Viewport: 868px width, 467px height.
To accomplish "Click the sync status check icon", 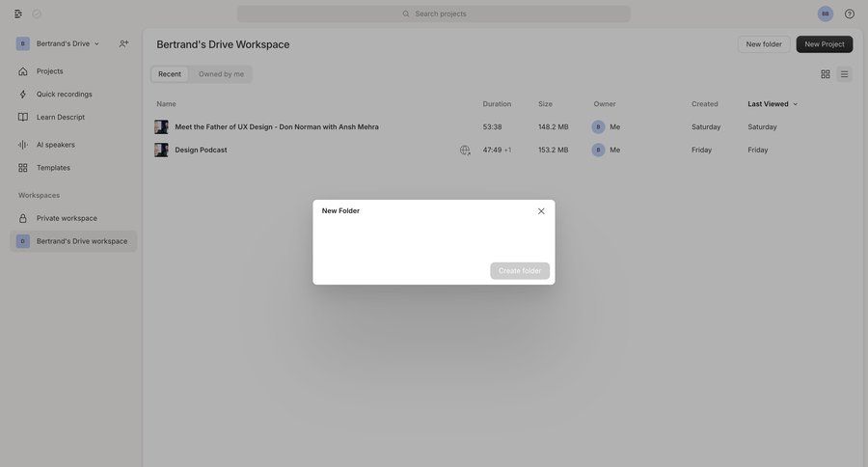I will point(37,14).
